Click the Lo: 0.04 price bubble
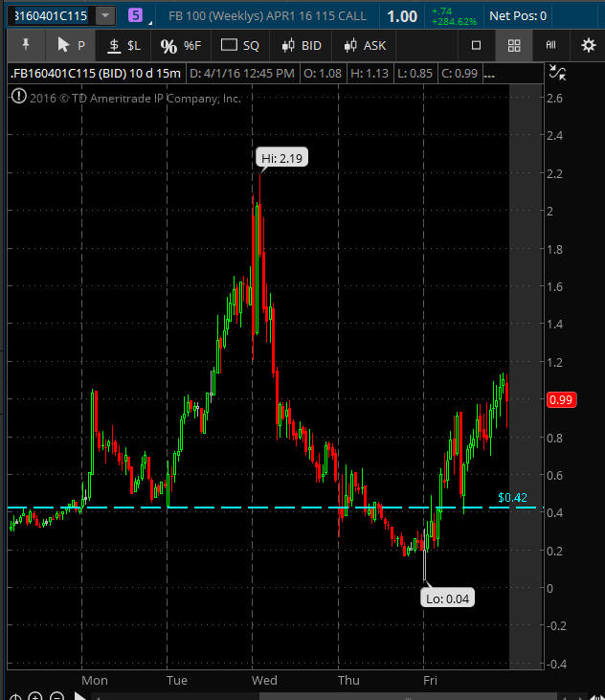The width and height of the screenshot is (605, 700). tap(447, 598)
